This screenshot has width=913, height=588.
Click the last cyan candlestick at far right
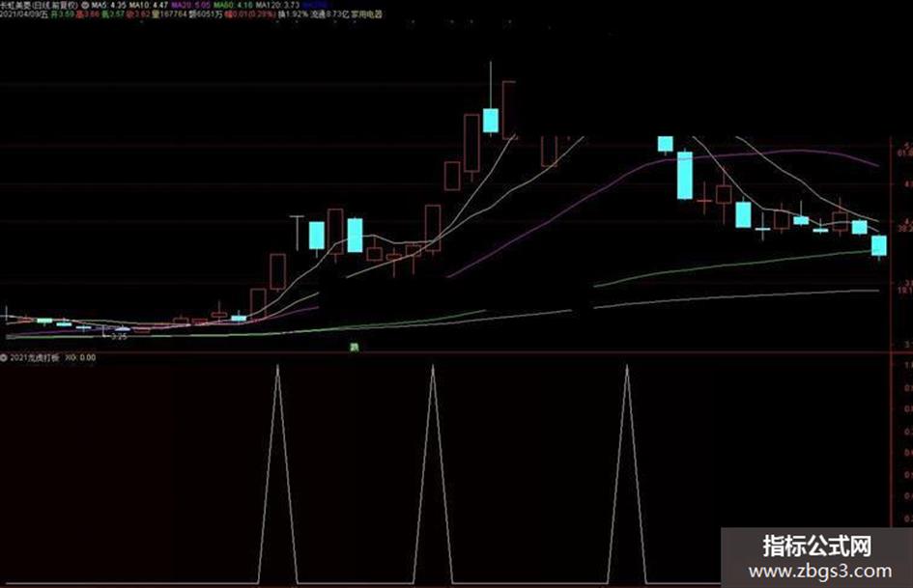(x=878, y=245)
